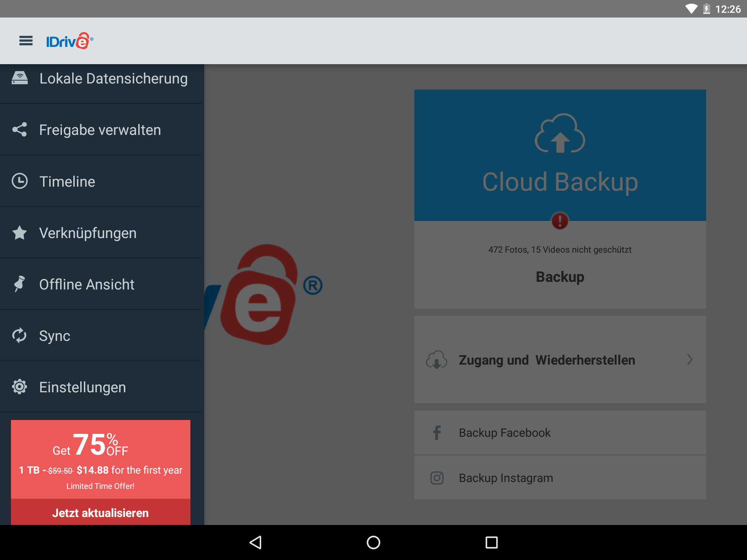The width and height of the screenshot is (747, 560).
Task: Choose Offline Ansicht menu item
Action: 101,284
